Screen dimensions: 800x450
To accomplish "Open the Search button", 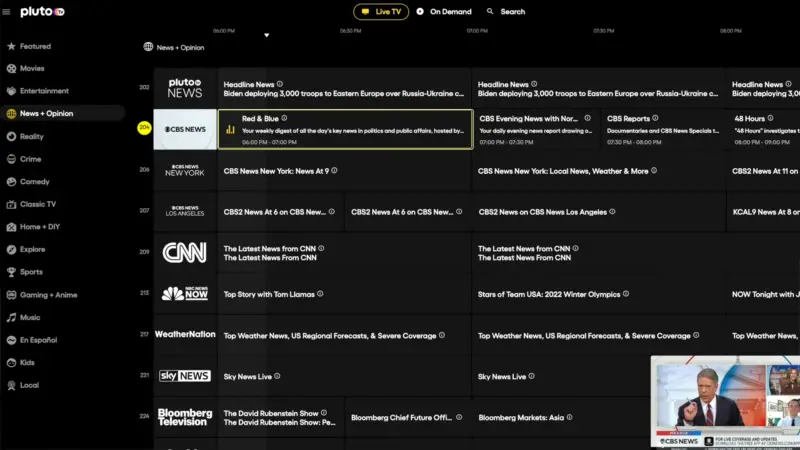I will pyautogui.click(x=506, y=12).
